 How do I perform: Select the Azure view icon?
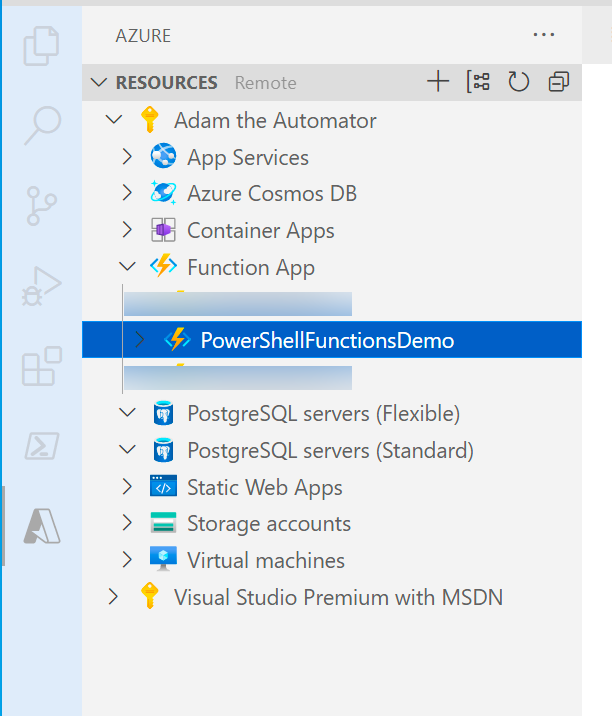coord(42,526)
